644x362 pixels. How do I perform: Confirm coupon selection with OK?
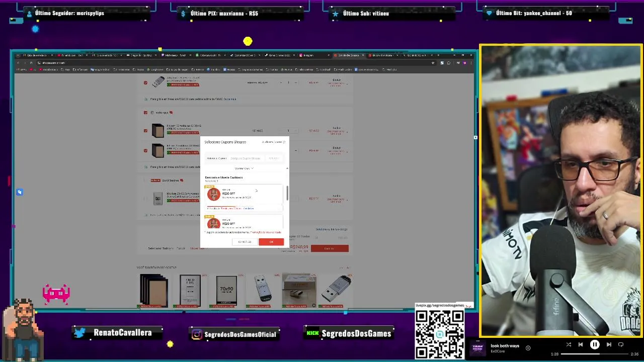pyautogui.click(x=271, y=242)
